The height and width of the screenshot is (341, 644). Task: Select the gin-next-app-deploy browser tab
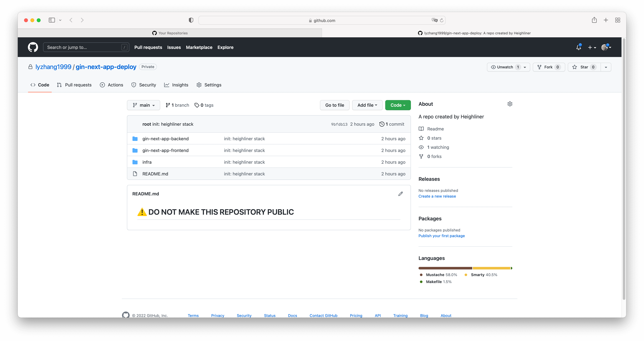[x=474, y=33]
